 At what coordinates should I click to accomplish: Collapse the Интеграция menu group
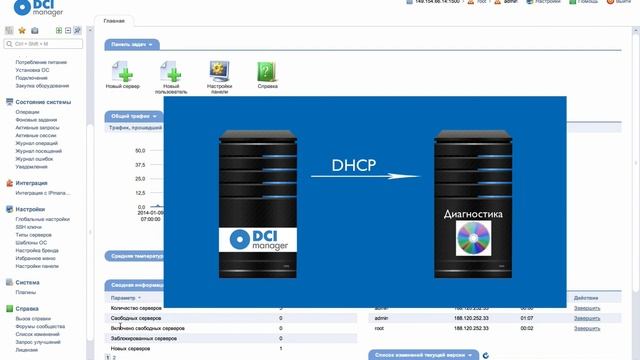pos(31,183)
